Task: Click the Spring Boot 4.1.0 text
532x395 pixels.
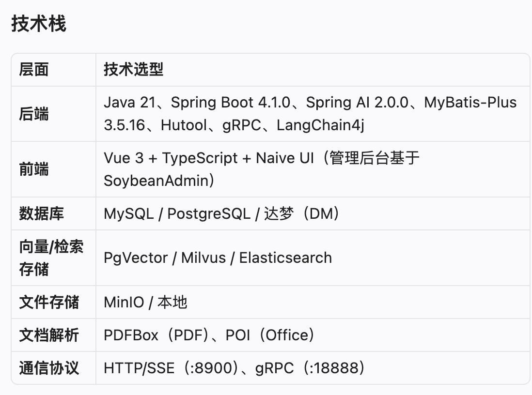Action: 231,103
